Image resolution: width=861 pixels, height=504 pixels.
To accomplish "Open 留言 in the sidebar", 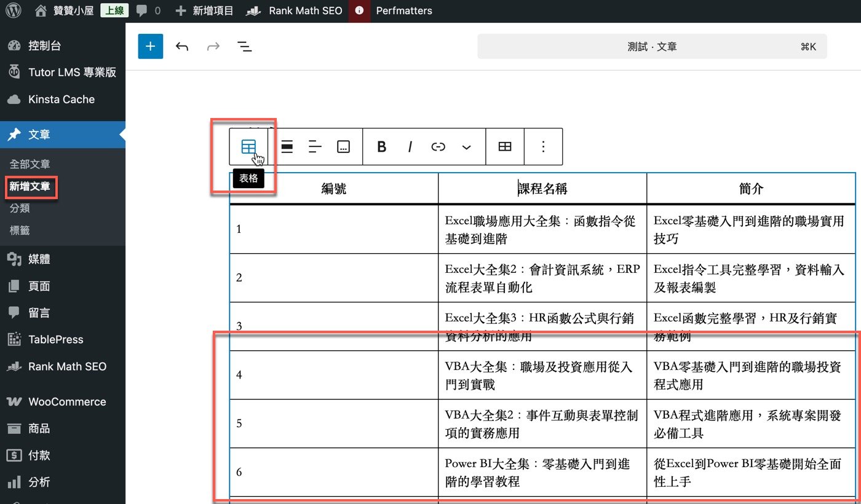I will [63, 313].
